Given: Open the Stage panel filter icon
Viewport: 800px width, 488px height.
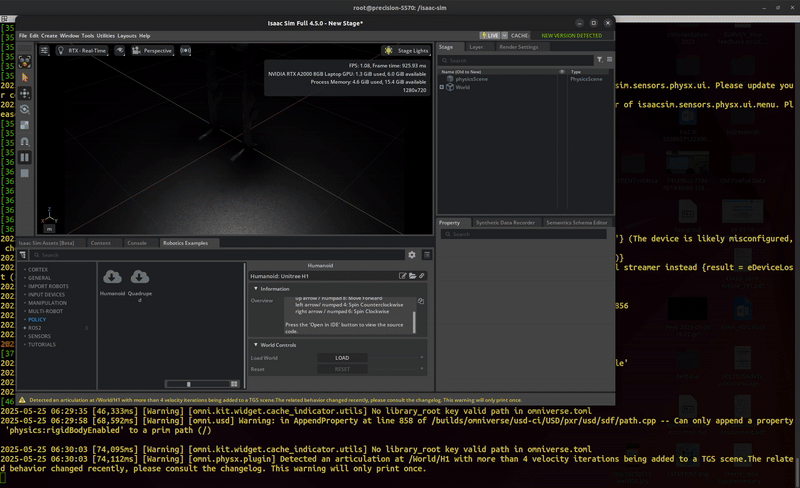Looking at the screenshot, I should coord(599,60).
